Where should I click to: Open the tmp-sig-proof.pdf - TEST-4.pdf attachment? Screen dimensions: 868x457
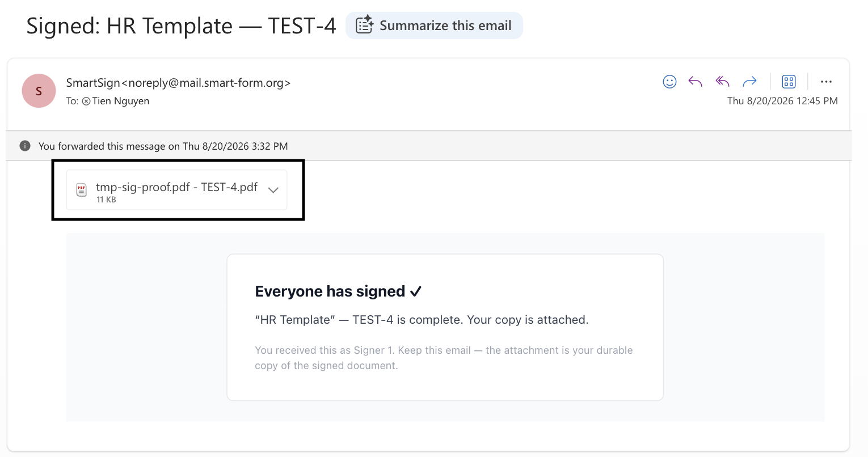tap(176, 190)
